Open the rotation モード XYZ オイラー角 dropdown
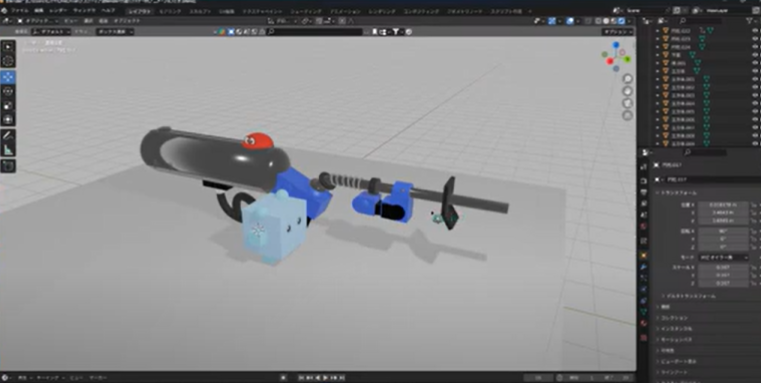The height and width of the screenshot is (383, 761). (x=723, y=257)
